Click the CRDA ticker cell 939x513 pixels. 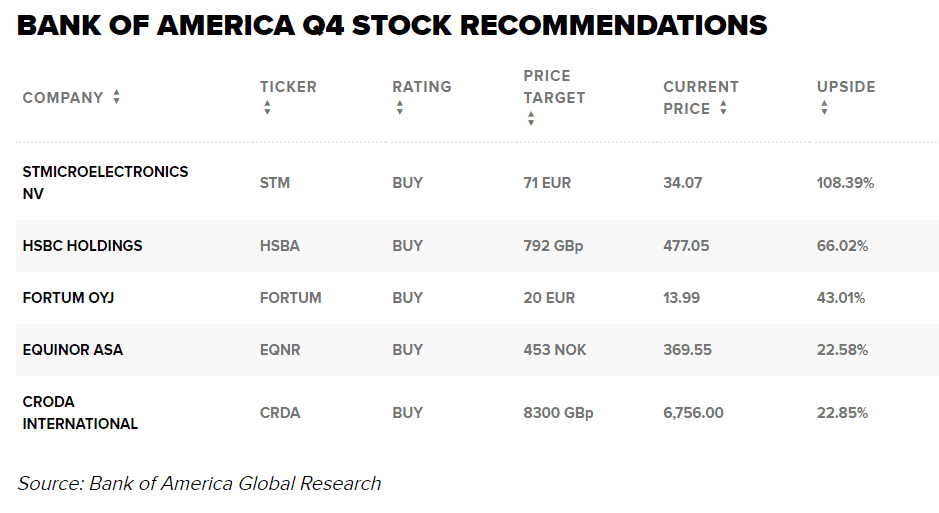[x=280, y=413]
